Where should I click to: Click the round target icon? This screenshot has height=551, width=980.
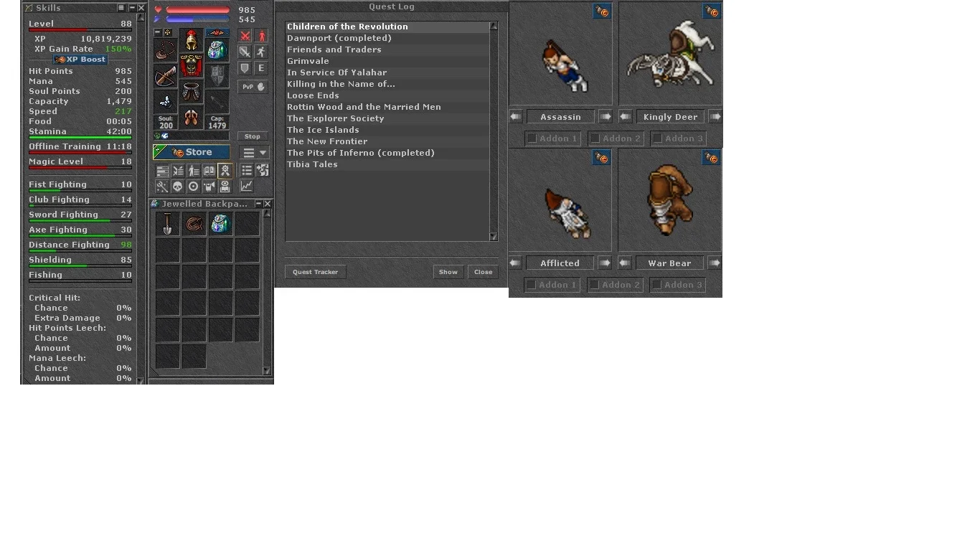pos(194,187)
